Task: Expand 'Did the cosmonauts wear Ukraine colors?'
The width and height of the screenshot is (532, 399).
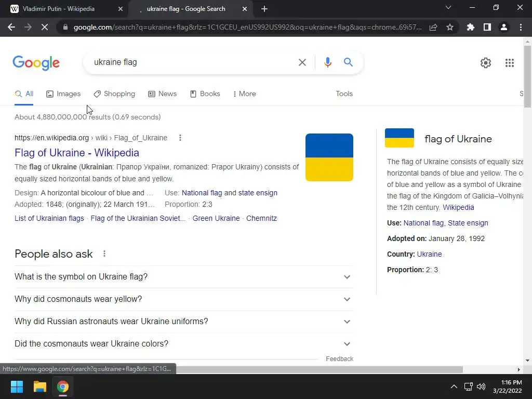Action: (x=184, y=344)
